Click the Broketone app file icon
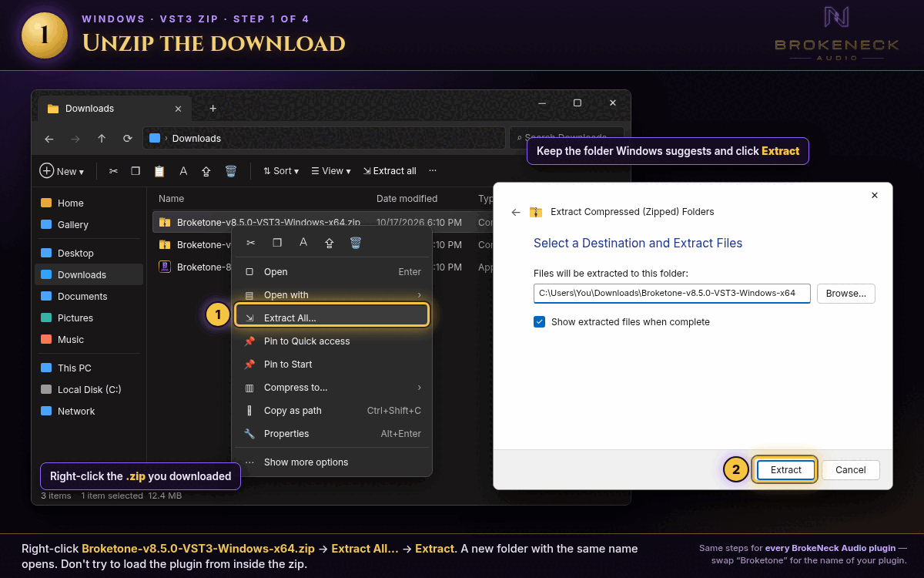The height and width of the screenshot is (578, 924). pos(165,267)
